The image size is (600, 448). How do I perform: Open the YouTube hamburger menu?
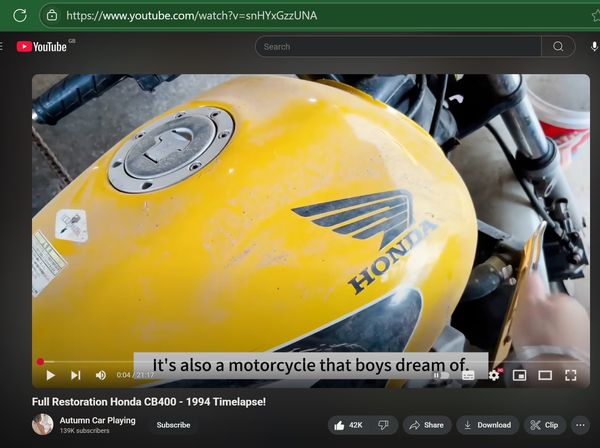[2, 47]
